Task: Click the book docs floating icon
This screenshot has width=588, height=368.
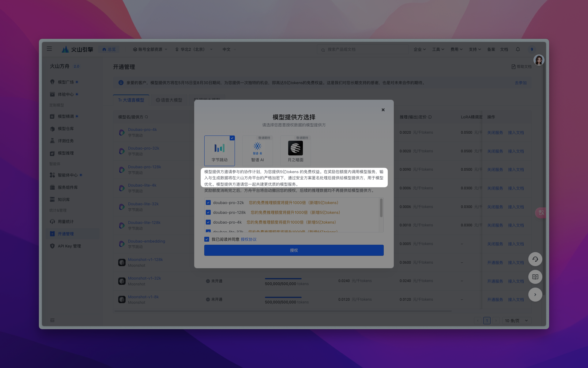Action: [x=535, y=277]
